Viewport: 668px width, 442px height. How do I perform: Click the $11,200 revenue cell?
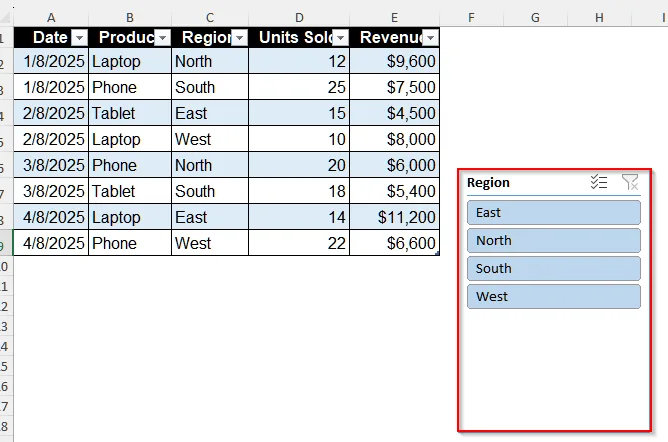[x=394, y=217]
